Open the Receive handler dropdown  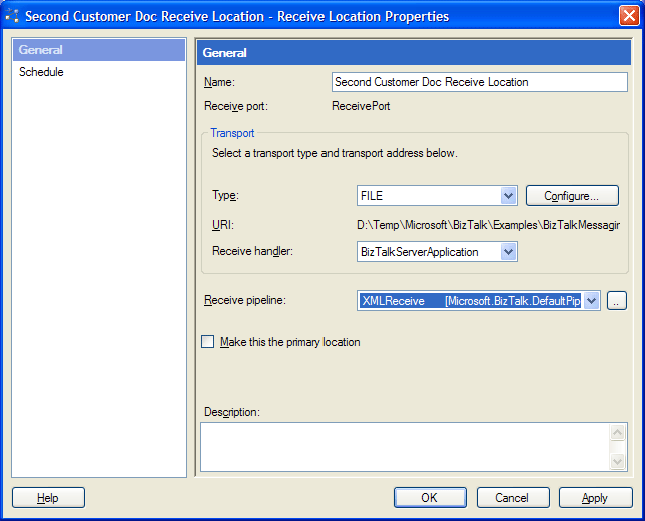coord(508,252)
